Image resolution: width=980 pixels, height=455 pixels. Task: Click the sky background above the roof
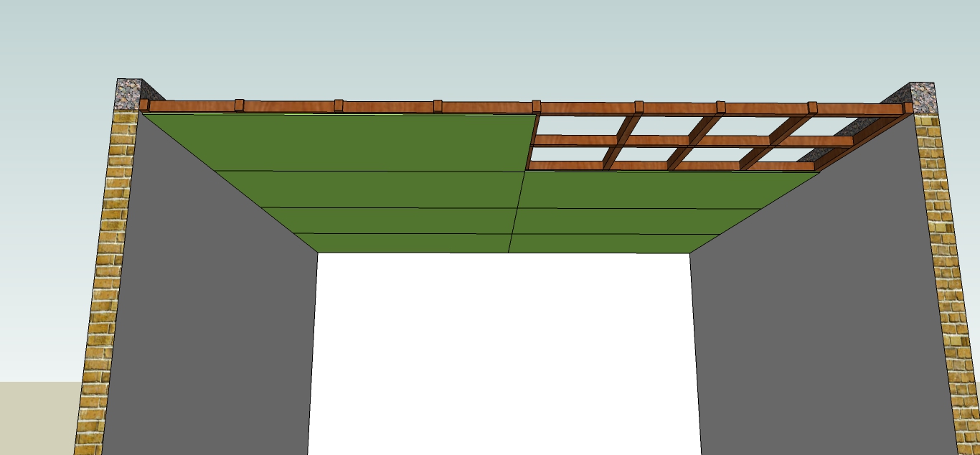(x=488, y=43)
